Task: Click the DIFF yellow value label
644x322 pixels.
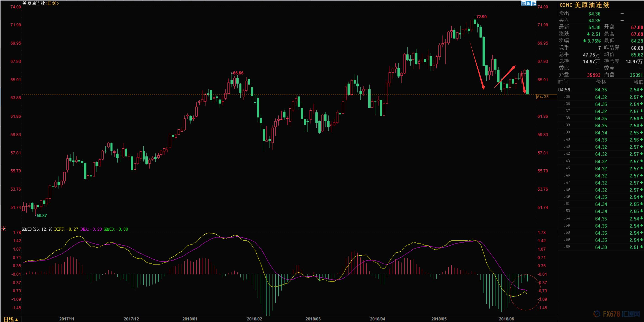Action: click(66, 229)
